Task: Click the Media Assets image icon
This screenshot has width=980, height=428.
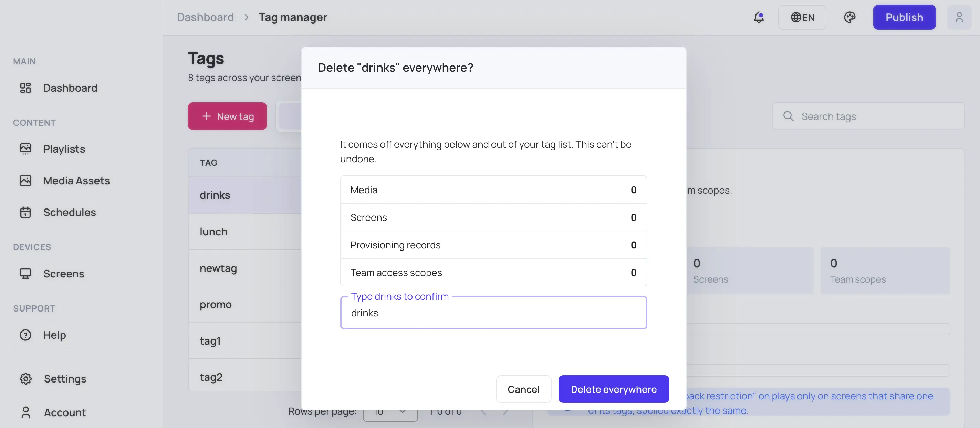Action: point(25,181)
